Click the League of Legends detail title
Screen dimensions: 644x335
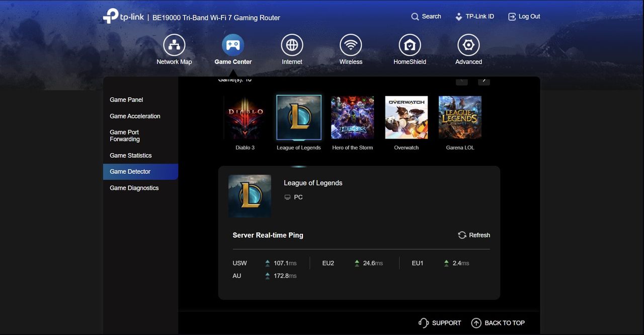click(x=313, y=183)
